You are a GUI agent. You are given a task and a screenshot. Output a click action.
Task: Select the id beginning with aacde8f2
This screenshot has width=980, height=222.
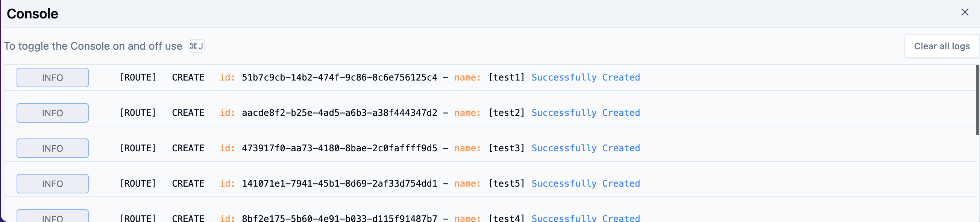(339, 113)
